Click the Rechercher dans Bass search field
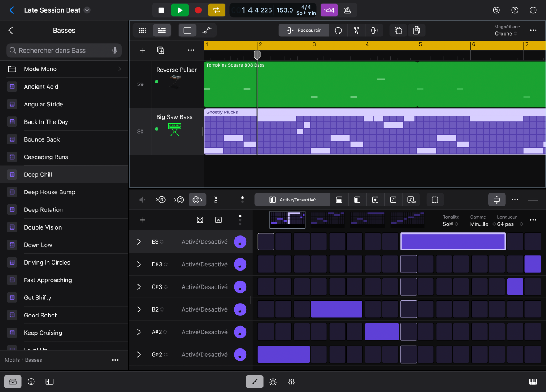 (64, 50)
